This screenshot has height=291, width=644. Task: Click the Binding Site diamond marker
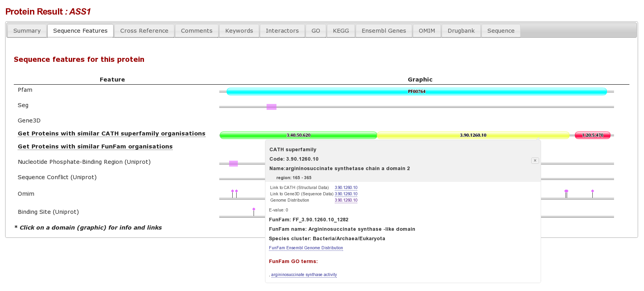pyautogui.click(x=254, y=209)
